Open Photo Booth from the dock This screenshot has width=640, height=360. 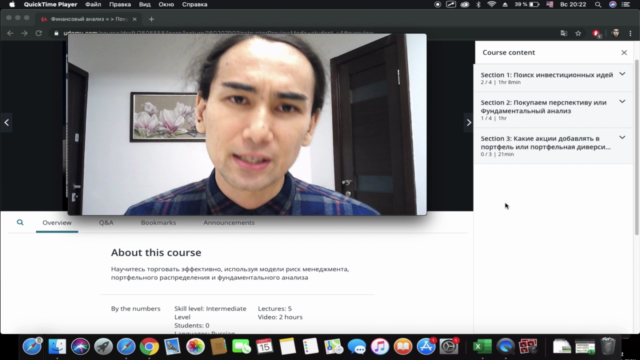pos(528,347)
